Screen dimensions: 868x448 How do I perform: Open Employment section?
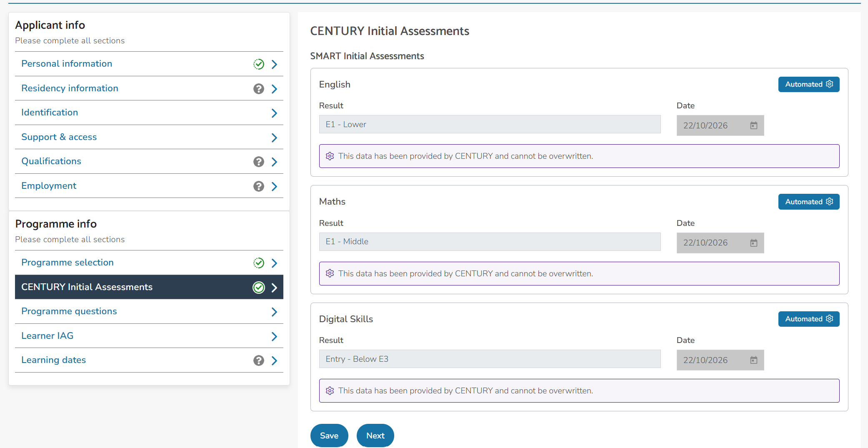[x=149, y=186]
